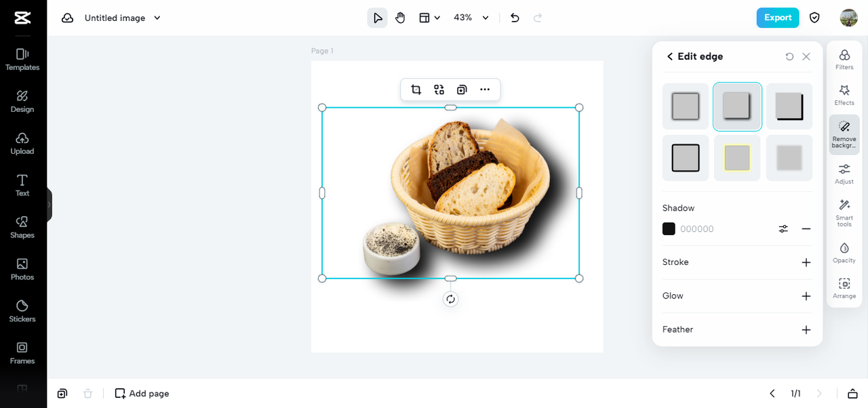Crop the selected image
The image size is (868, 408).
[x=416, y=89]
